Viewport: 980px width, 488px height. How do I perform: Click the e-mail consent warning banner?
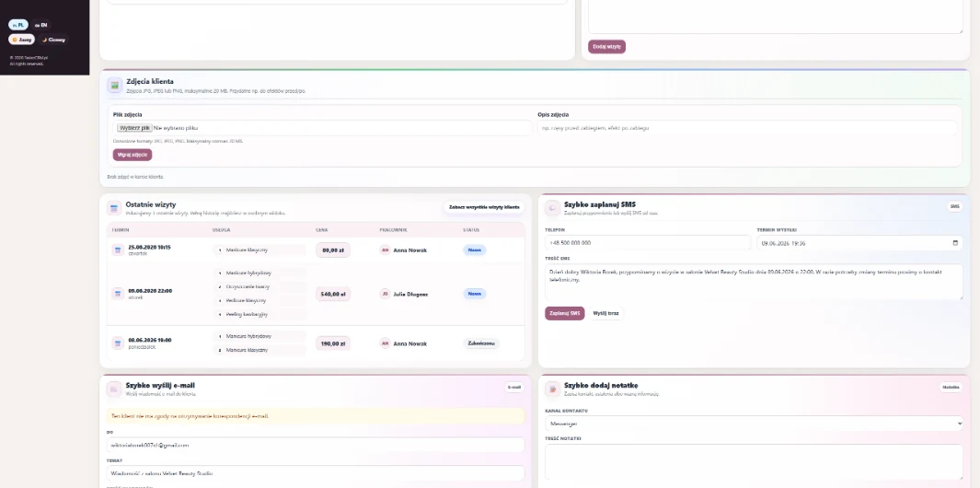coord(316,416)
